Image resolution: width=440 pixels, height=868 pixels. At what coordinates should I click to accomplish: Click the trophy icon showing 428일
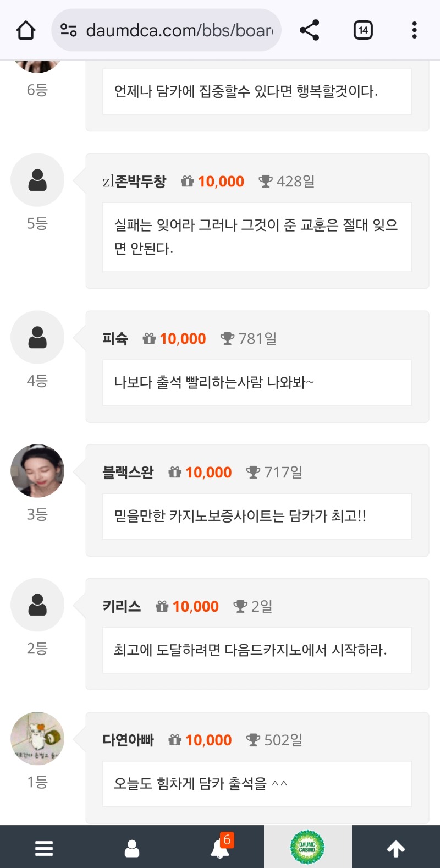[266, 182]
